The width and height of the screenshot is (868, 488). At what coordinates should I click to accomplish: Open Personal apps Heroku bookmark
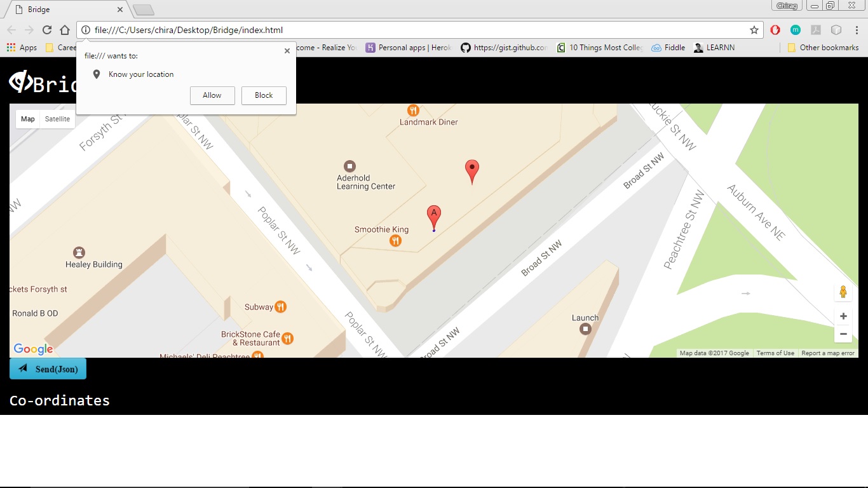coord(409,48)
